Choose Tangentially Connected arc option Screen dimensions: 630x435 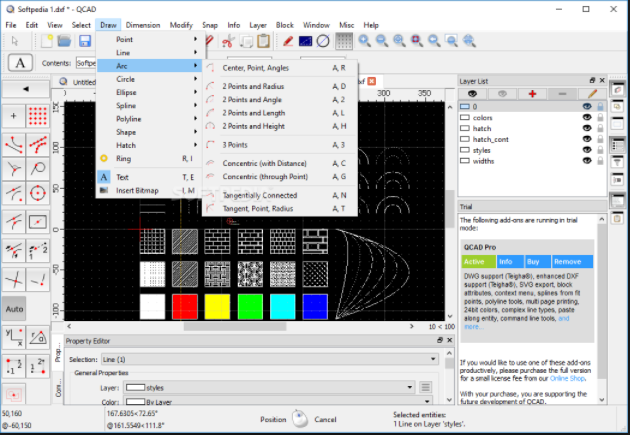coord(280,196)
